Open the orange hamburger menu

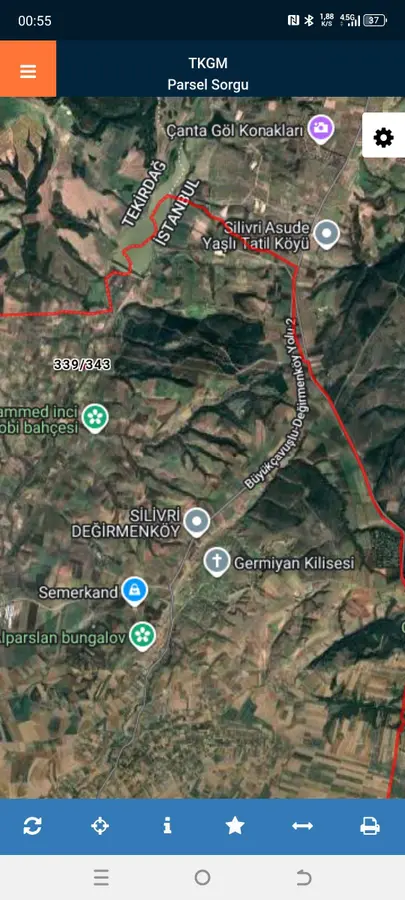click(x=28, y=69)
